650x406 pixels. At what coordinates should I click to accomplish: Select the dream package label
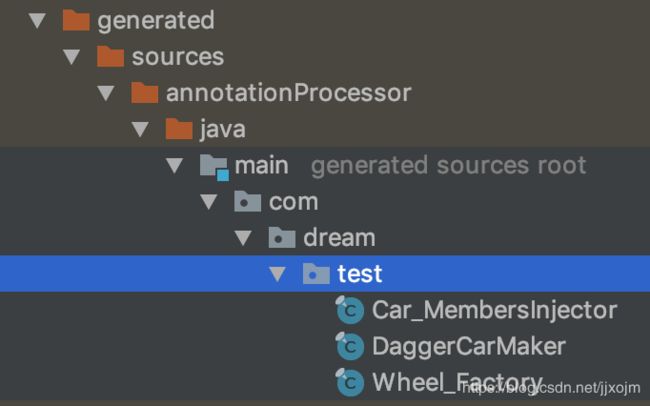[340, 238]
